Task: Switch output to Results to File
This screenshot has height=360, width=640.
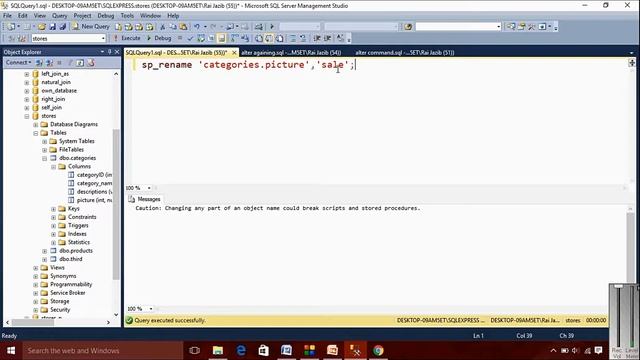Action: tap(280, 38)
